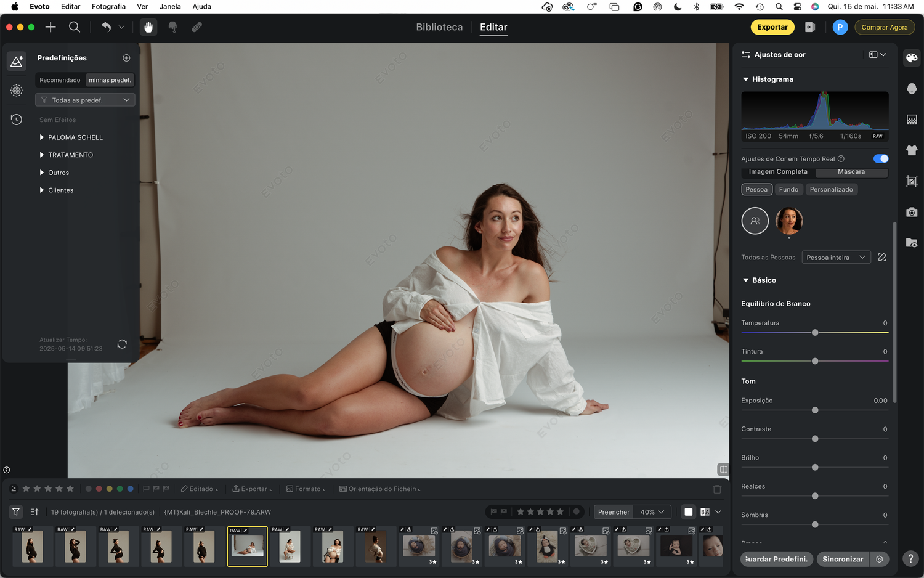Viewport: 924px width, 578px height.
Task: Select the Máscara tab
Action: [851, 172]
